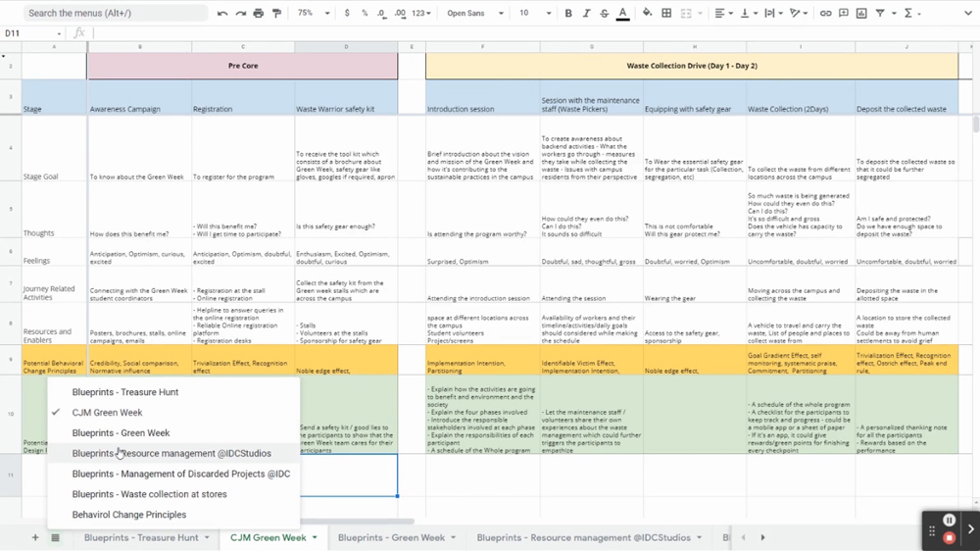Click Search the menus field

pyautogui.click(x=116, y=13)
